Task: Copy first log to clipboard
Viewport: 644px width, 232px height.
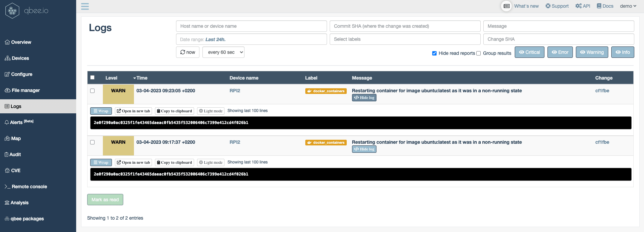Action: point(174,111)
